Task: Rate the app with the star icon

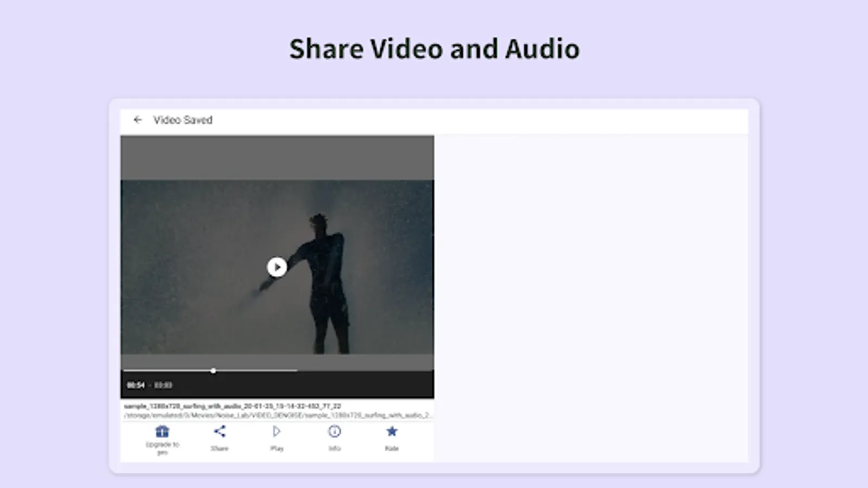Action: pos(392,432)
